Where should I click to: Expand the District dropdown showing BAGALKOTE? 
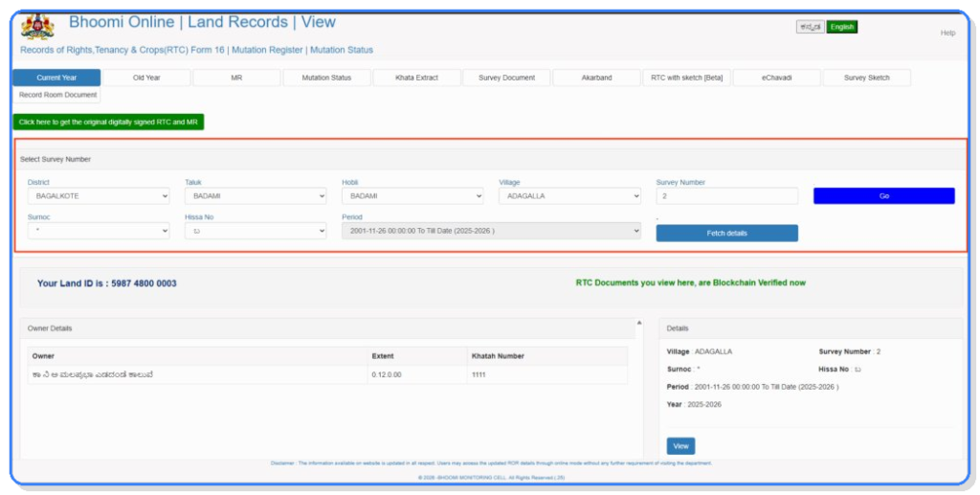tap(99, 195)
